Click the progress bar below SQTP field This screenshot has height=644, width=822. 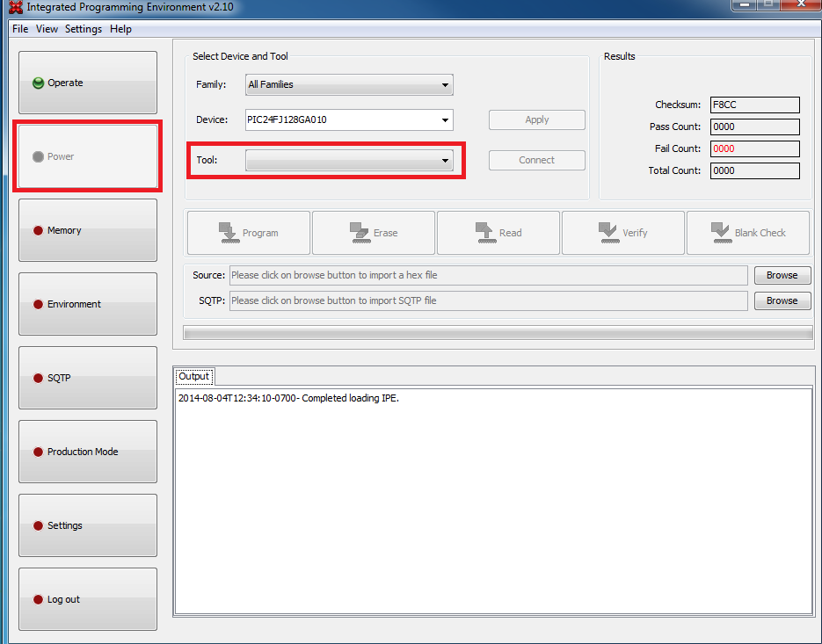[498, 332]
